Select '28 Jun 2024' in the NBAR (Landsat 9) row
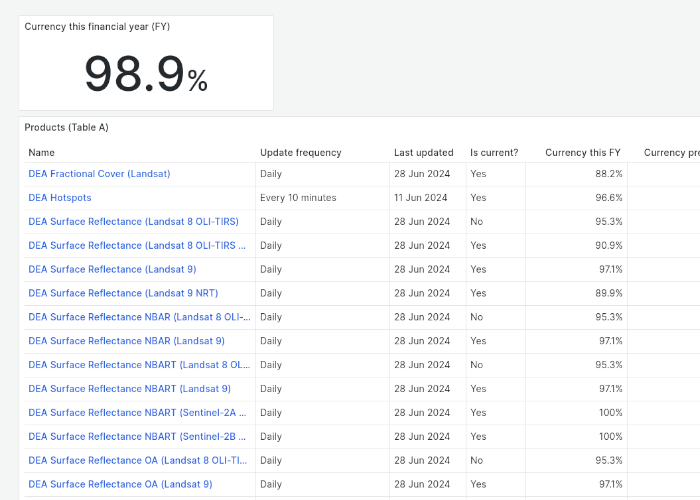Screen dimensions: 700x500 [x=422, y=341]
